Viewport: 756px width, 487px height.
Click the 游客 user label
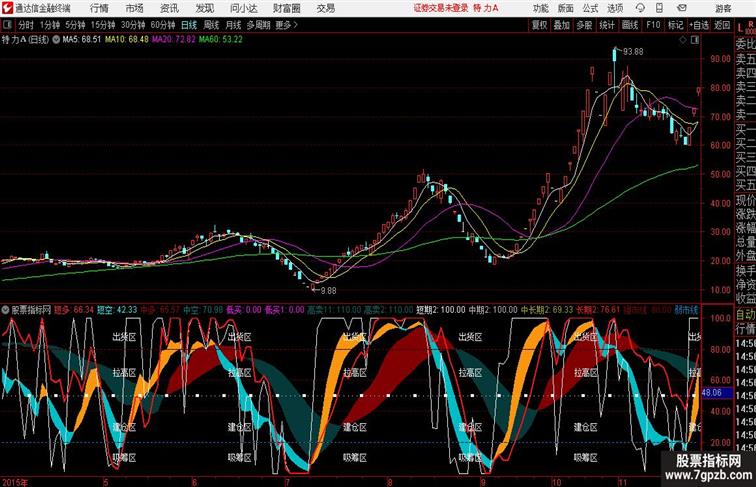point(723,8)
